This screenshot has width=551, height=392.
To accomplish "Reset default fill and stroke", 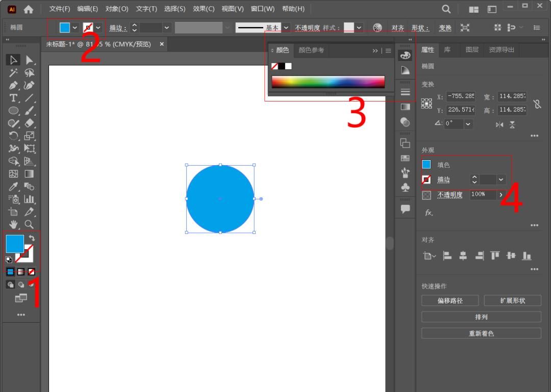I will pyautogui.click(x=9, y=259).
